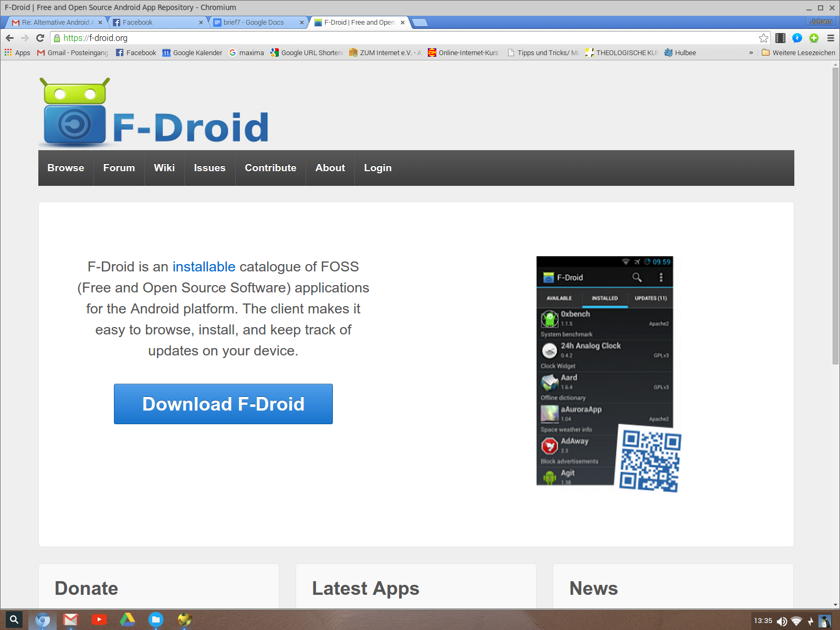Open the Browse menu item
Image resolution: width=840 pixels, height=630 pixels.
tap(66, 168)
